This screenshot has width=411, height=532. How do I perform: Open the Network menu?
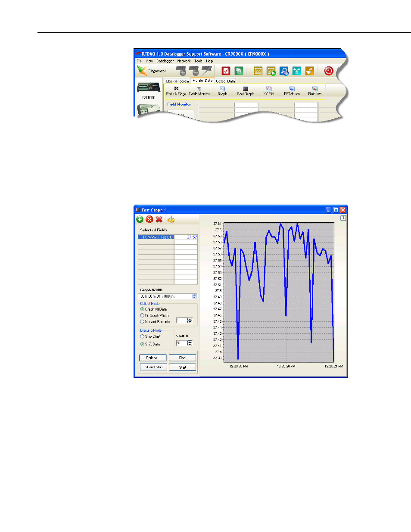click(x=184, y=61)
